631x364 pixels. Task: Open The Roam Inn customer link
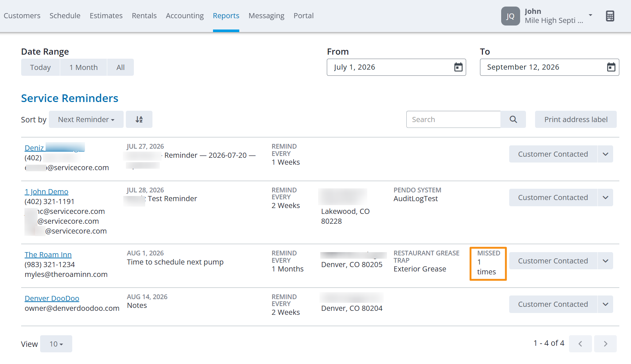(48, 255)
